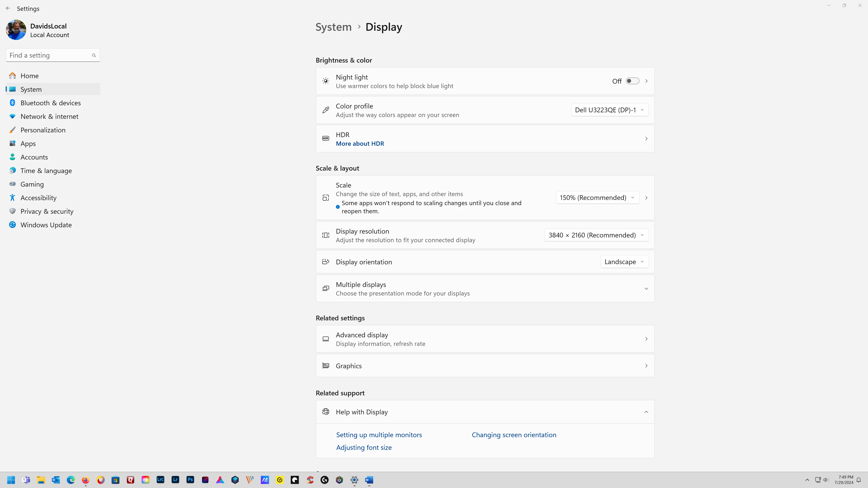Click the Firefox icon in the taskbar
The image size is (868, 488).
pos(86,480)
